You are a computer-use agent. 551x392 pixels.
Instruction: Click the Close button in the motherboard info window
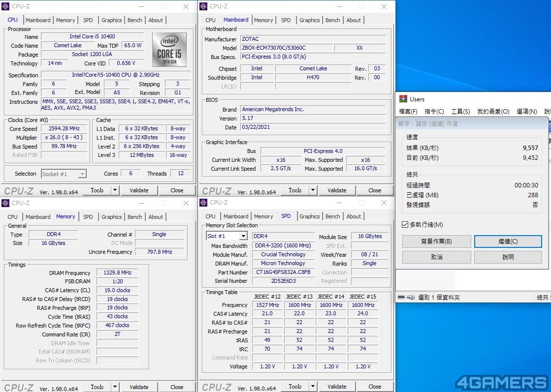[x=375, y=190]
